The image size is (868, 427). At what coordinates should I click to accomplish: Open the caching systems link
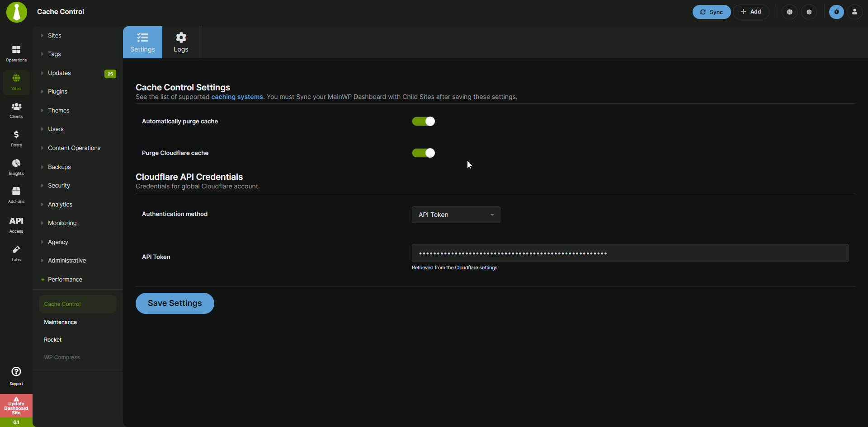(237, 97)
